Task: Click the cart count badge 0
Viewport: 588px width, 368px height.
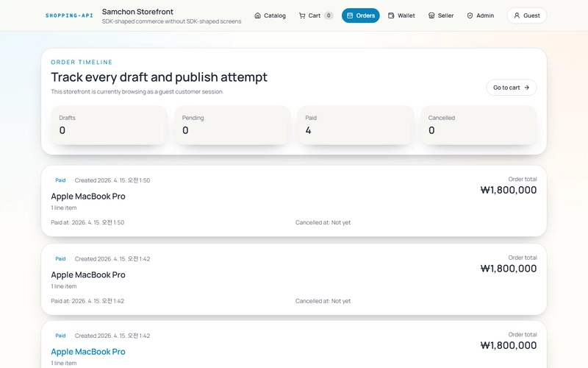Action: click(x=329, y=15)
